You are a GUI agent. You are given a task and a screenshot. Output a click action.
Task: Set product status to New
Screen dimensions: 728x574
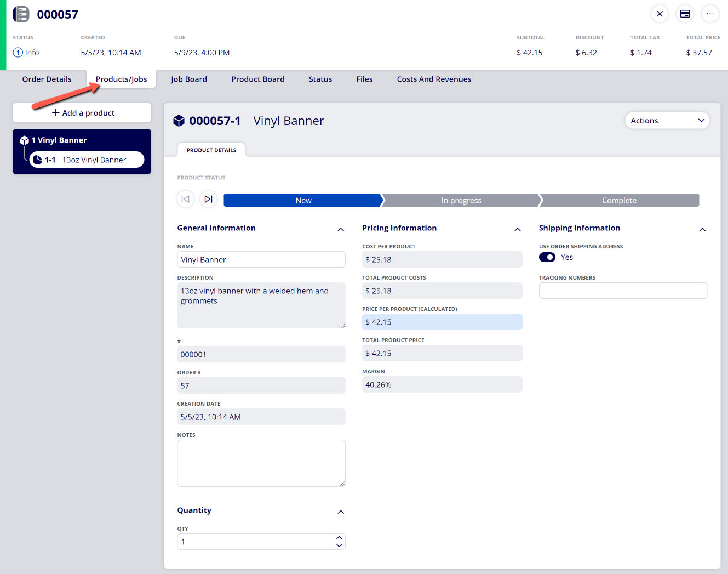coord(303,200)
